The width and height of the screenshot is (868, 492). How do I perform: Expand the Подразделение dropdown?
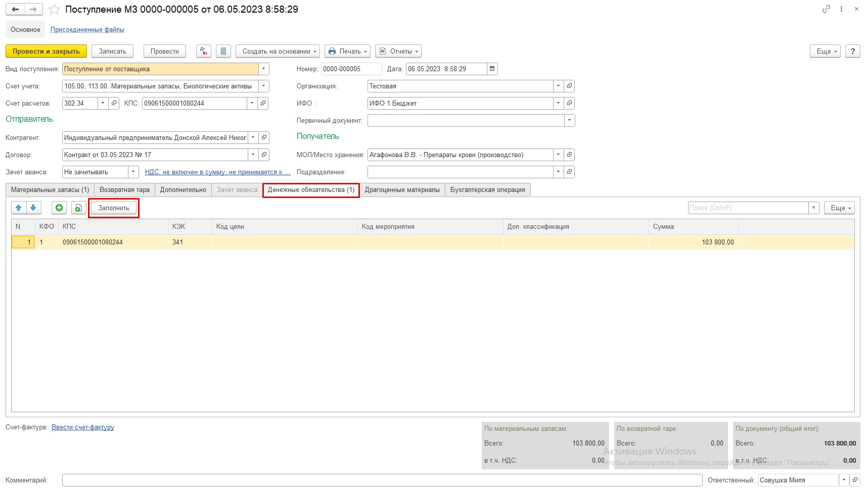point(558,172)
